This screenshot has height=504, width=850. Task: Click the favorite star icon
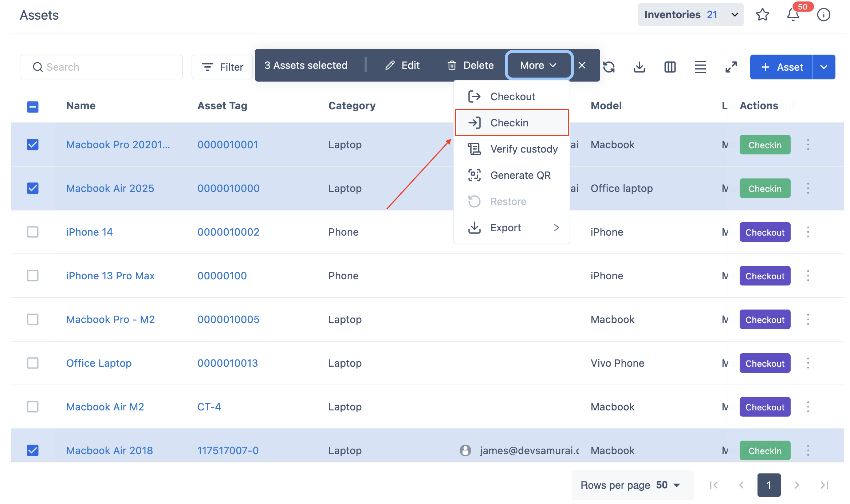(x=762, y=15)
